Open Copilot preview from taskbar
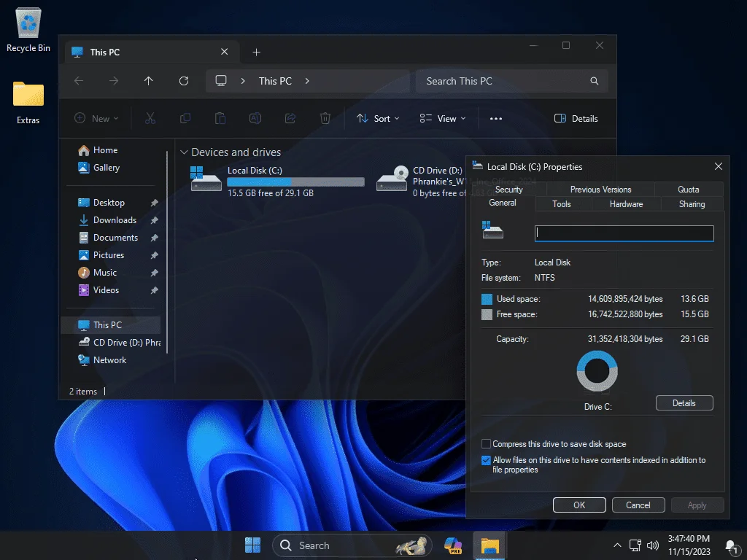The height and width of the screenshot is (560, 747). tap(453, 545)
